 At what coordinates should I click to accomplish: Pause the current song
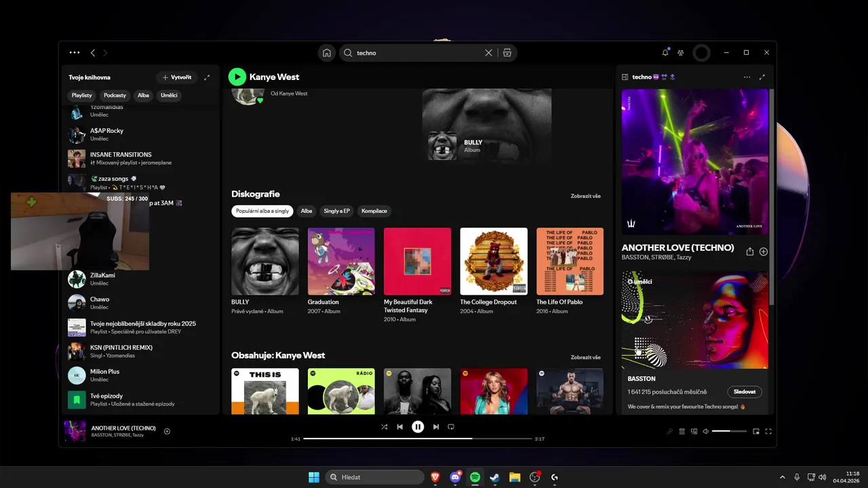point(418,427)
